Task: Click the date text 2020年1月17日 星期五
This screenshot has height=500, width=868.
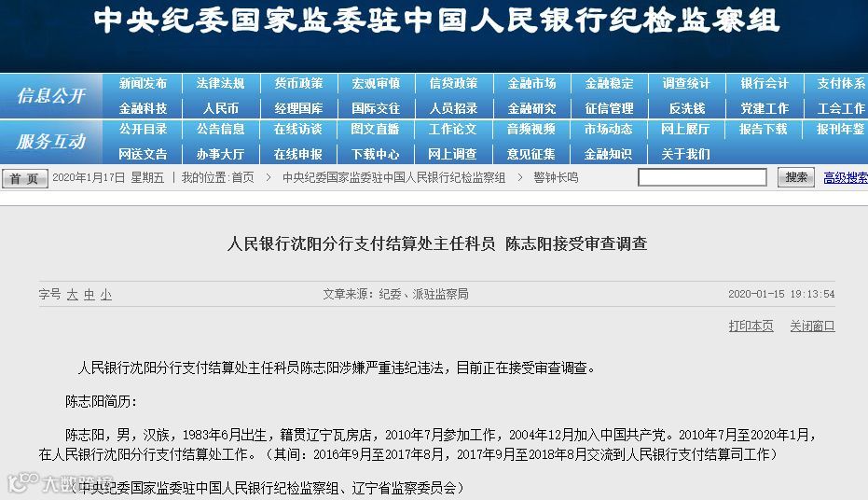Action: (x=108, y=178)
